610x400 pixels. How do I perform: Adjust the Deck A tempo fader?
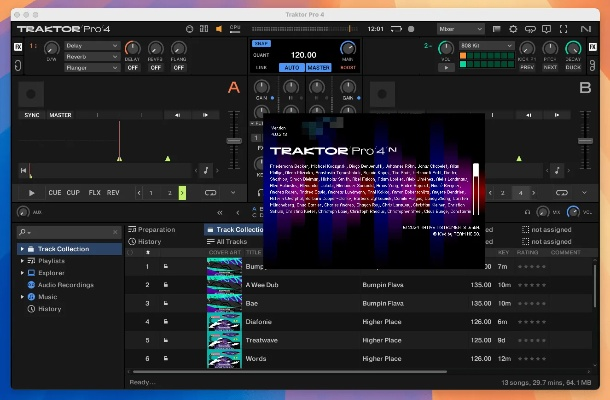coord(234,140)
